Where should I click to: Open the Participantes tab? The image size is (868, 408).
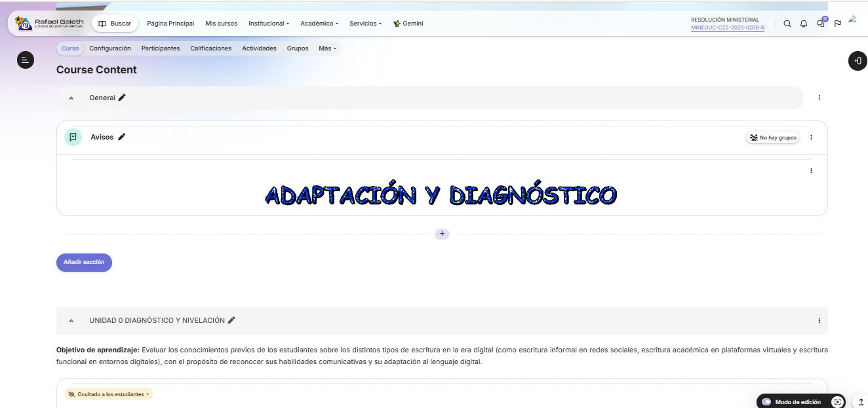click(160, 48)
